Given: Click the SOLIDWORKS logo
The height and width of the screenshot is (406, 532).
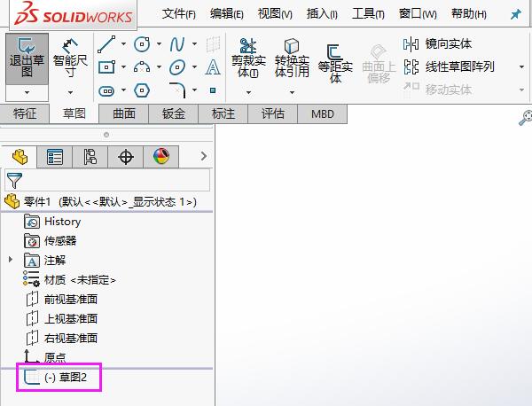Looking at the screenshot, I should click(x=74, y=14).
